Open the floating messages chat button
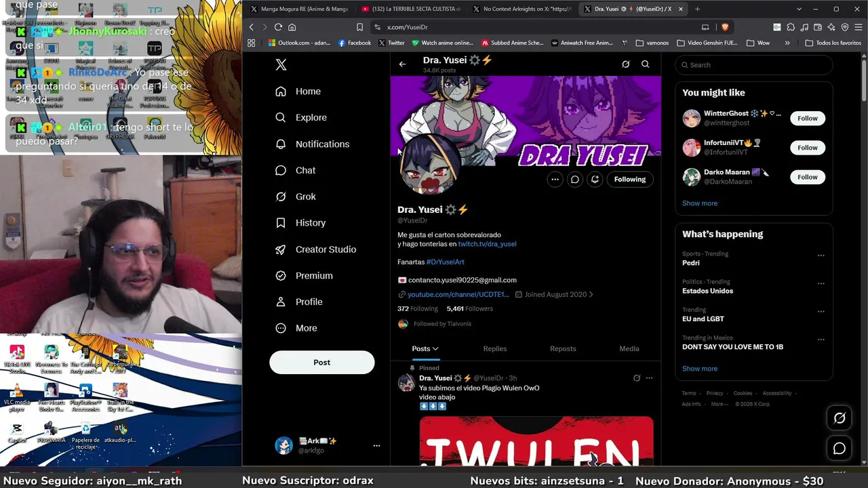 pos(840,449)
